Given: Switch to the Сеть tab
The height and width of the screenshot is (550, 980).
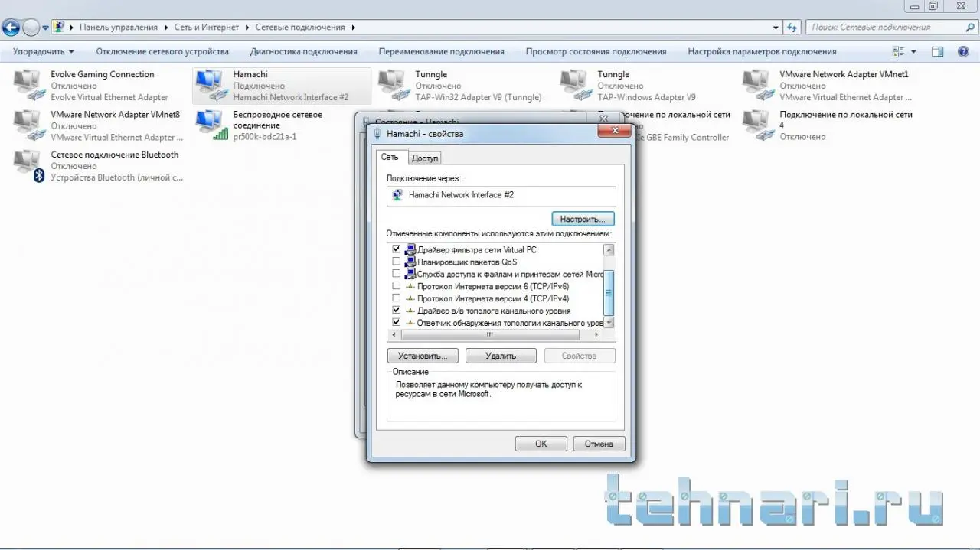Looking at the screenshot, I should coord(390,157).
